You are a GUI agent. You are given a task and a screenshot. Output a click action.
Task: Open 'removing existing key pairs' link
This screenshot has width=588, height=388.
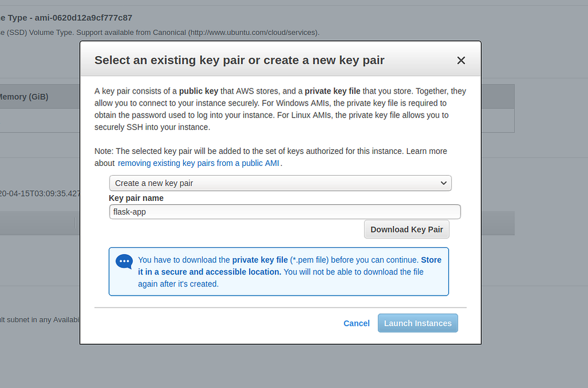198,163
